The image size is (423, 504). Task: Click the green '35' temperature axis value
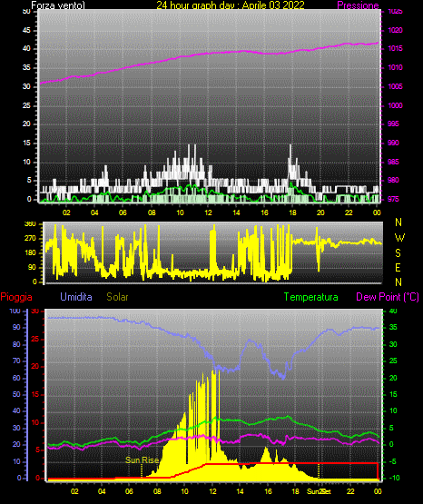[x=393, y=327]
